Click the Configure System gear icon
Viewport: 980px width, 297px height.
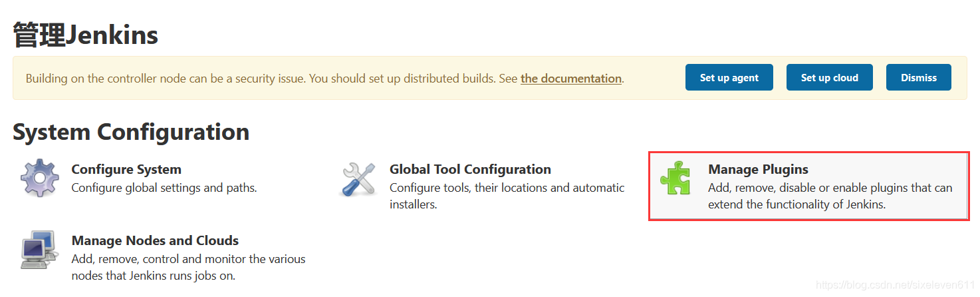(x=40, y=178)
